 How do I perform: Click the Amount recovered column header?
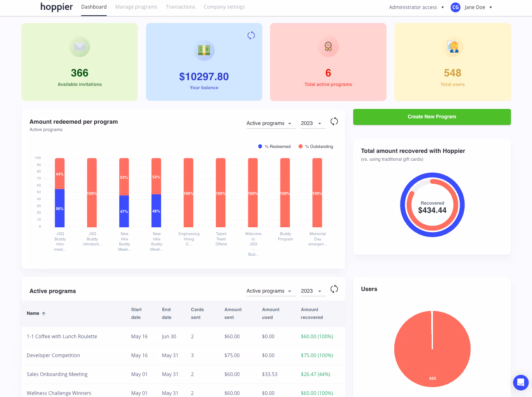tap(312, 314)
